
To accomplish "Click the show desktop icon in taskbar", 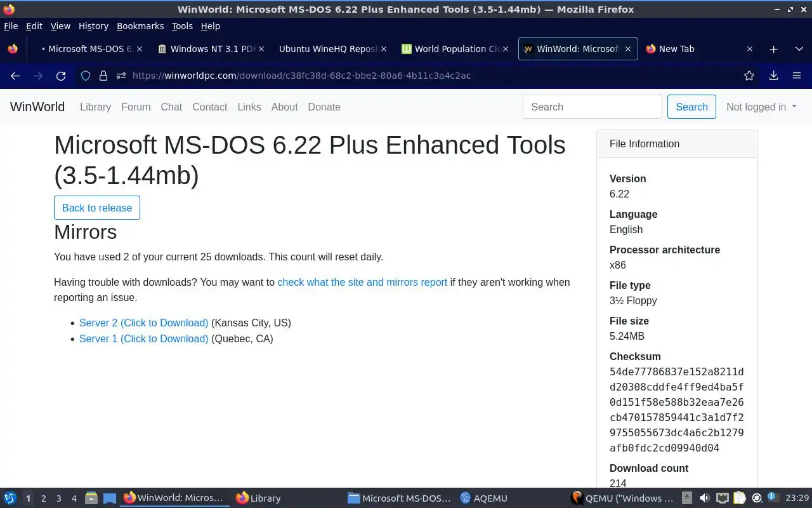I will tap(109, 498).
